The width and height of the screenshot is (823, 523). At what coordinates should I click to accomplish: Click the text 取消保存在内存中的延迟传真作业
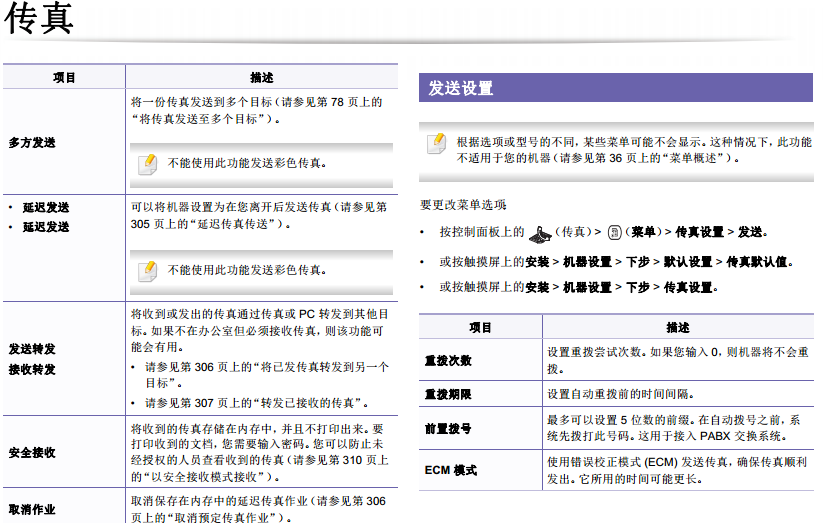tap(219, 501)
